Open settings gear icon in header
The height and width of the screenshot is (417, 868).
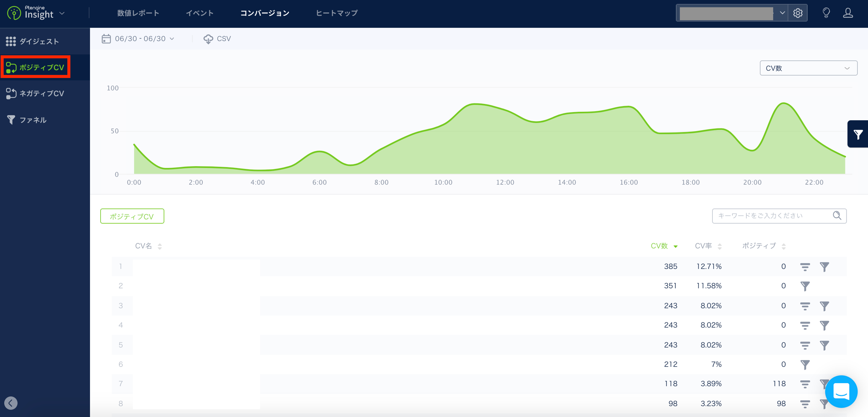[x=798, y=13]
